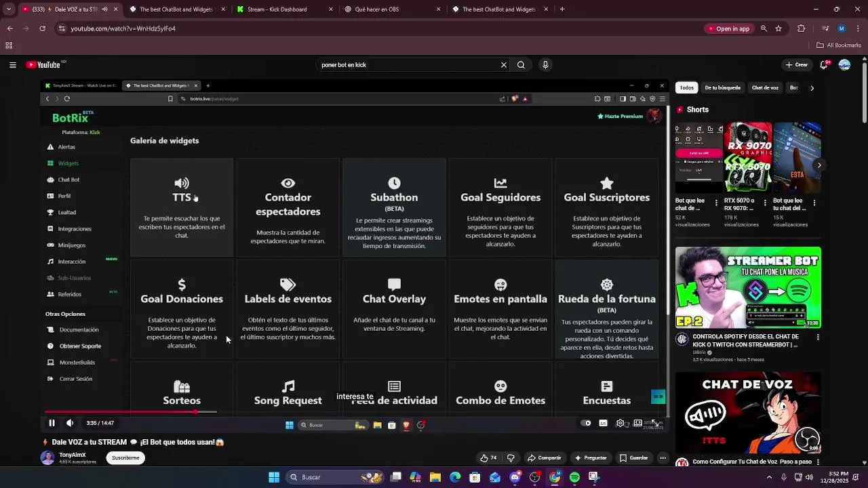Open Minijuegos in BotRix sidebar
The width and height of the screenshot is (868, 488).
(71, 245)
